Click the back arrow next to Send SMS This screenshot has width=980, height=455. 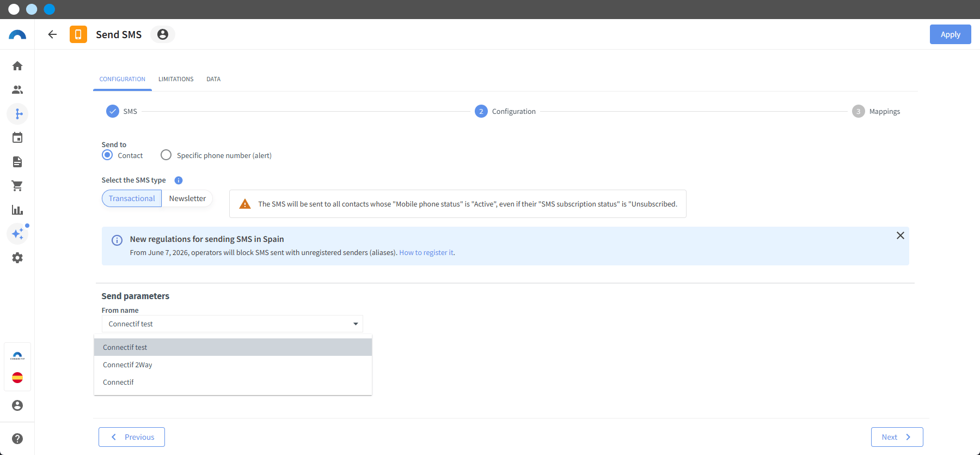coord(52,34)
